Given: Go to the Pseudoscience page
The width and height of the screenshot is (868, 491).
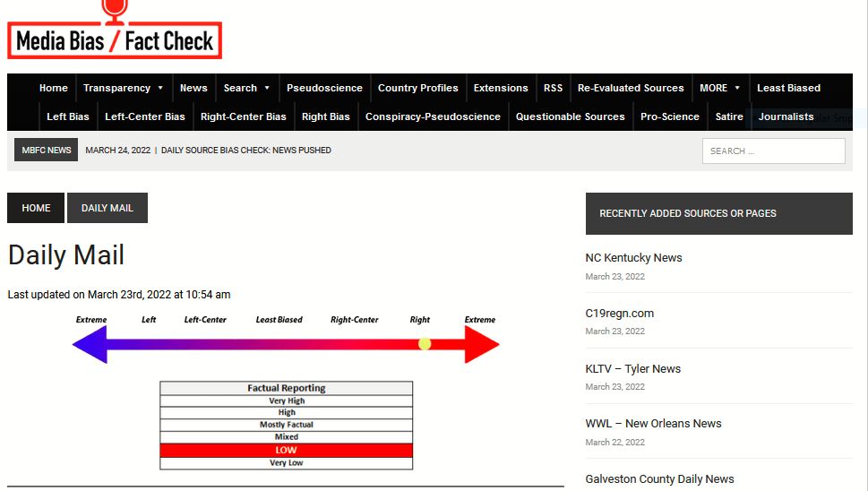Looking at the screenshot, I should click(x=324, y=88).
